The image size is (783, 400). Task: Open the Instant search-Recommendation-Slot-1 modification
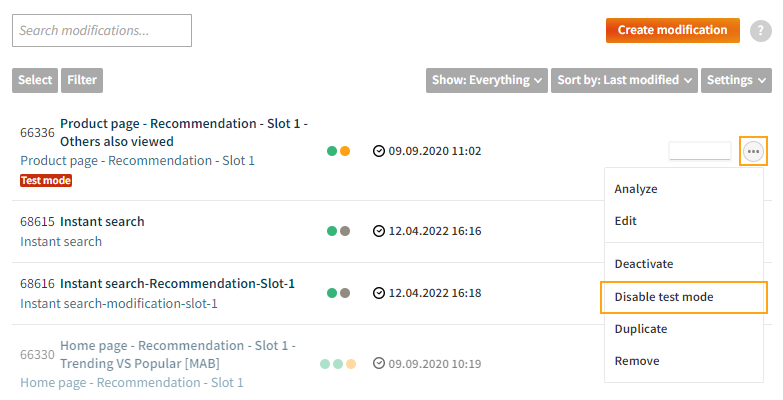(177, 284)
